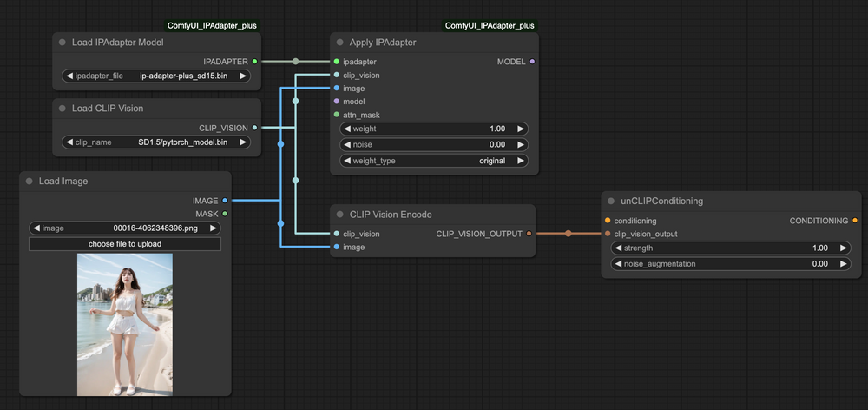Click the CLIP_VISION_OUTPUT port dot
This screenshot has height=410, width=868.
click(529, 234)
